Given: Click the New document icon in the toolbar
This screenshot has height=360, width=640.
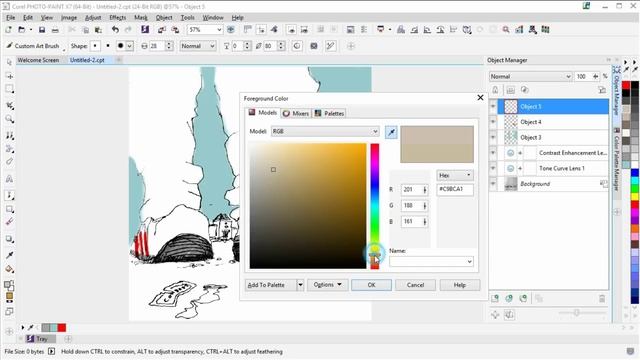Looking at the screenshot, I should [x=9, y=30].
